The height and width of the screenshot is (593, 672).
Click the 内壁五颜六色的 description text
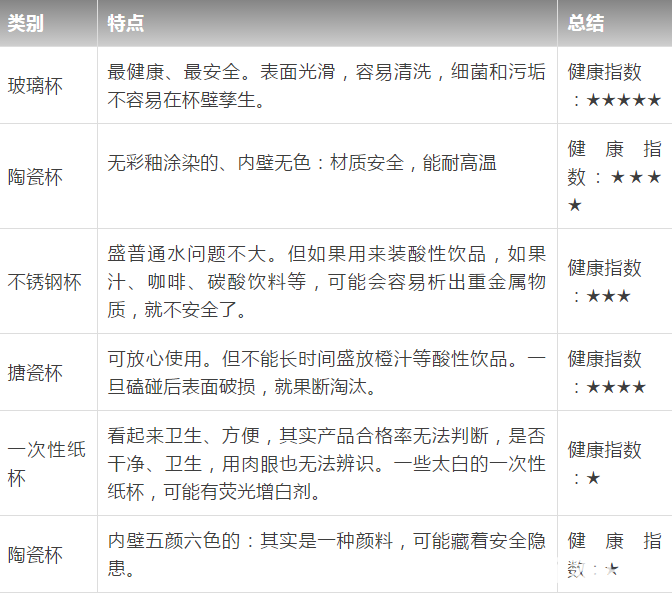[327, 555]
